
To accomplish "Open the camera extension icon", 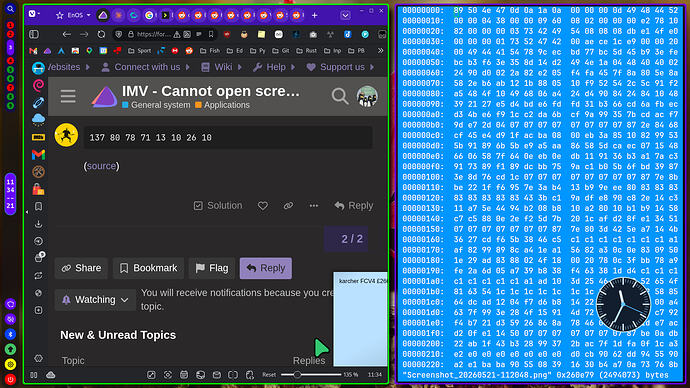I will click(x=313, y=34).
